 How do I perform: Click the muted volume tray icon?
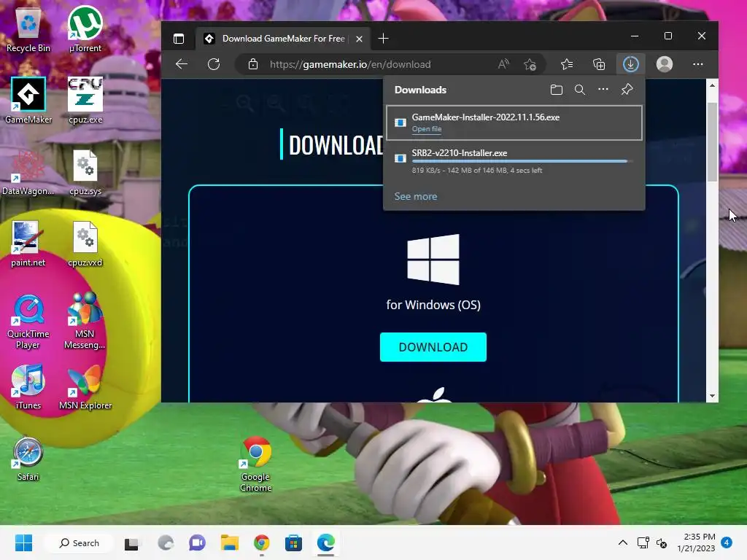(x=661, y=542)
